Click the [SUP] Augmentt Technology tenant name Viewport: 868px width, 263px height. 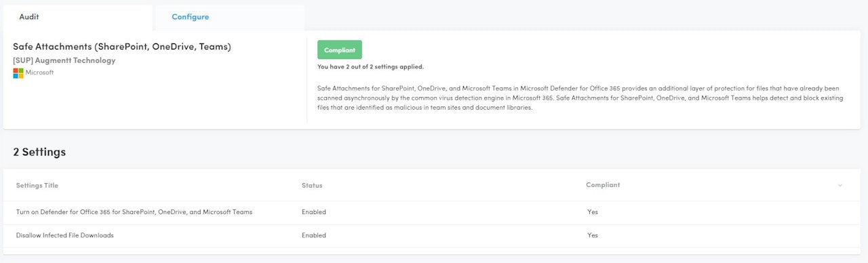[x=64, y=60]
